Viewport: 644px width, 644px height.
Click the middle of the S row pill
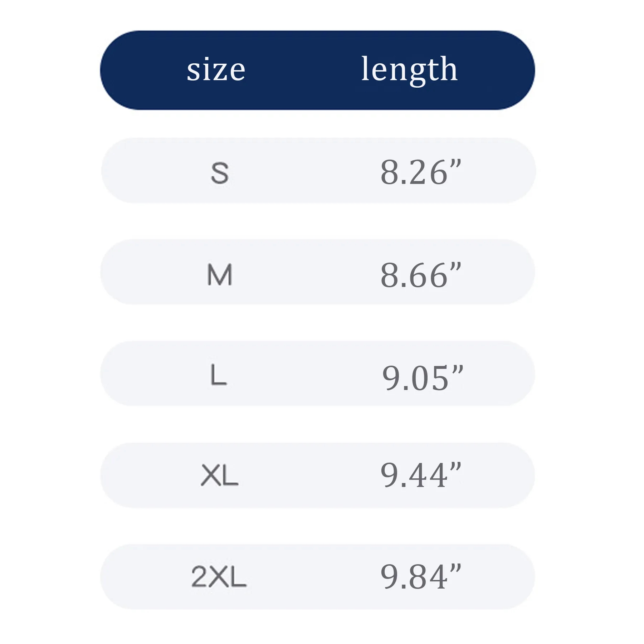[x=318, y=171]
